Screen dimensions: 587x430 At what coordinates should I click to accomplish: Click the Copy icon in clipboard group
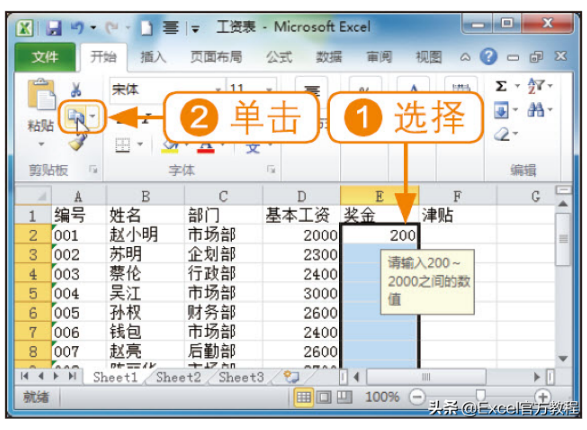(76, 116)
